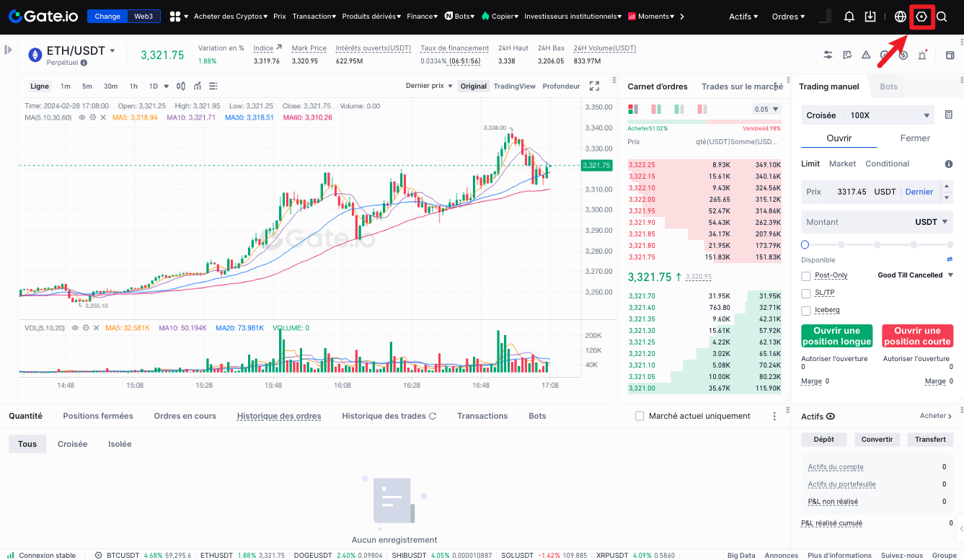Click the download app icon in the header
This screenshot has width=964, height=560.
pyautogui.click(x=870, y=17)
